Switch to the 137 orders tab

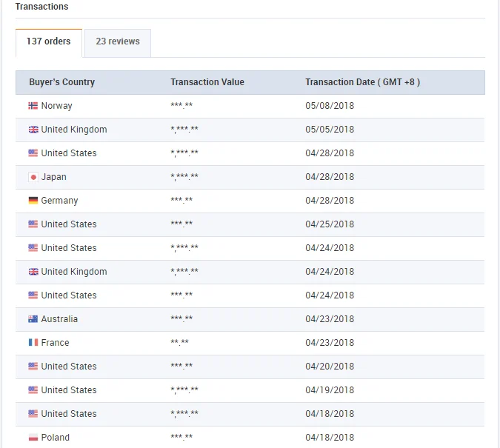pyautogui.click(x=49, y=42)
